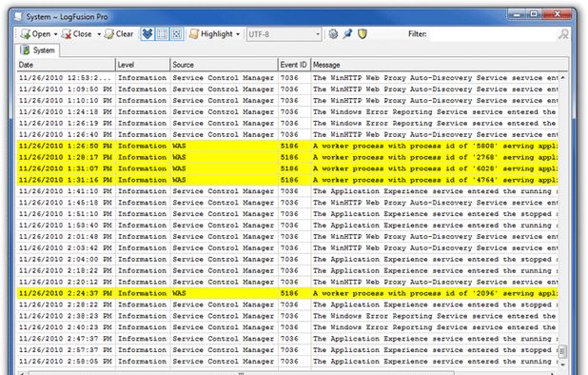Click message with process id '2768'
The height and width of the screenshot is (375, 588).
pos(435,157)
